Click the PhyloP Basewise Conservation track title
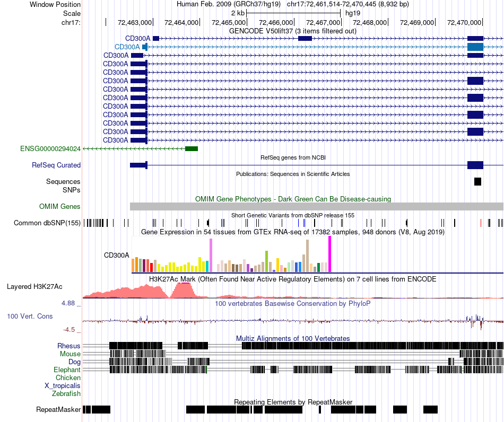This screenshot has width=504, height=422. (293, 303)
